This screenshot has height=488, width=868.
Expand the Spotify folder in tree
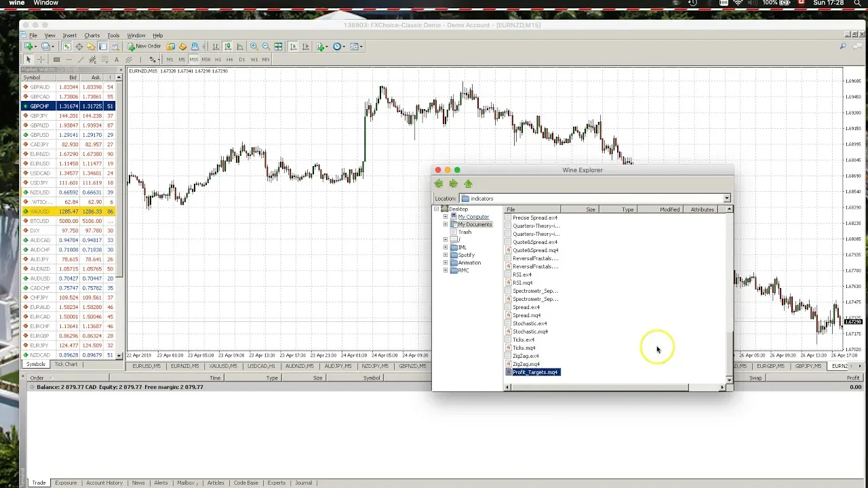[446, 255]
